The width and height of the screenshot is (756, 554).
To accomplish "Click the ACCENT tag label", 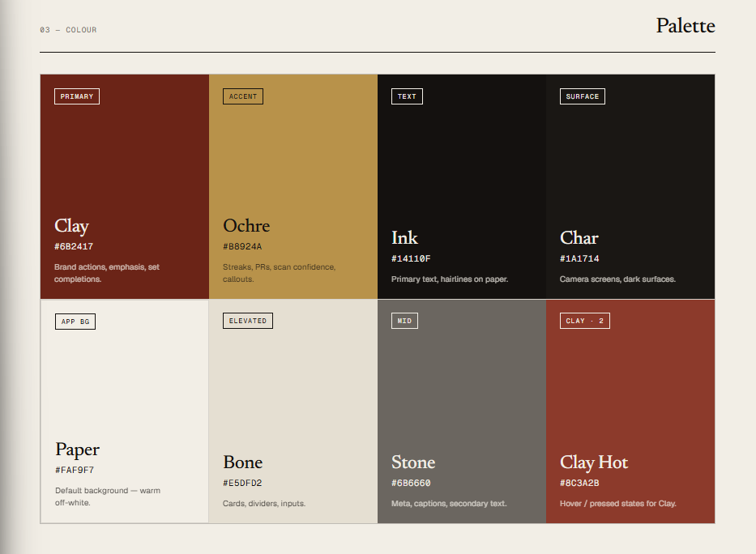I will click(243, 96).
